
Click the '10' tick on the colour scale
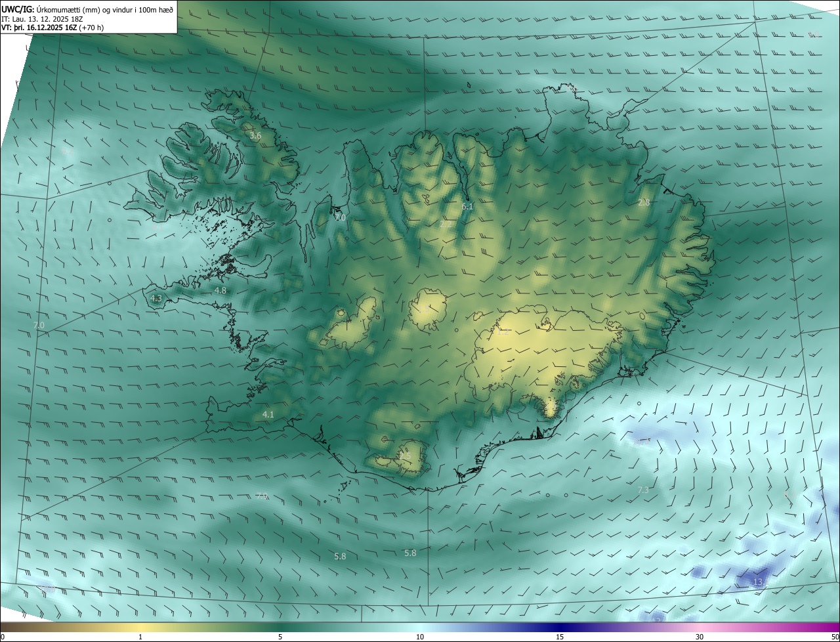click(420, 637)
